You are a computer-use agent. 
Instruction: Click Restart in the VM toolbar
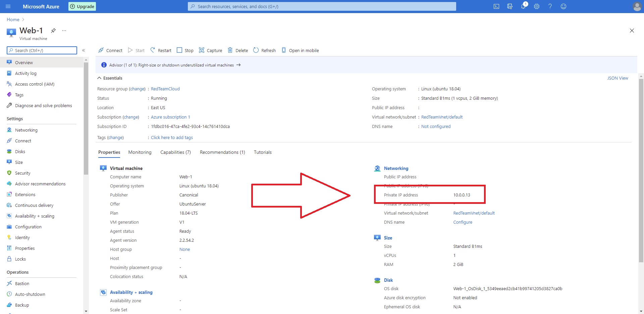coord(161,50)
